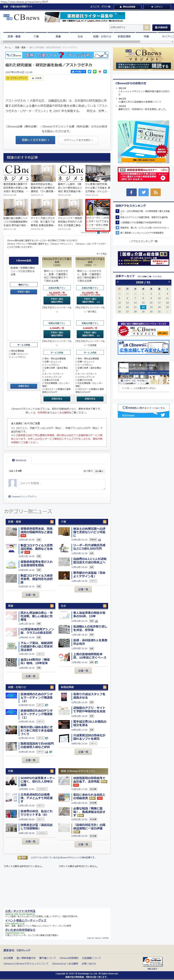Screen dimensions: 174x980
Task: Click RSS icon in 介護 category header
Action: coord(105,522)
